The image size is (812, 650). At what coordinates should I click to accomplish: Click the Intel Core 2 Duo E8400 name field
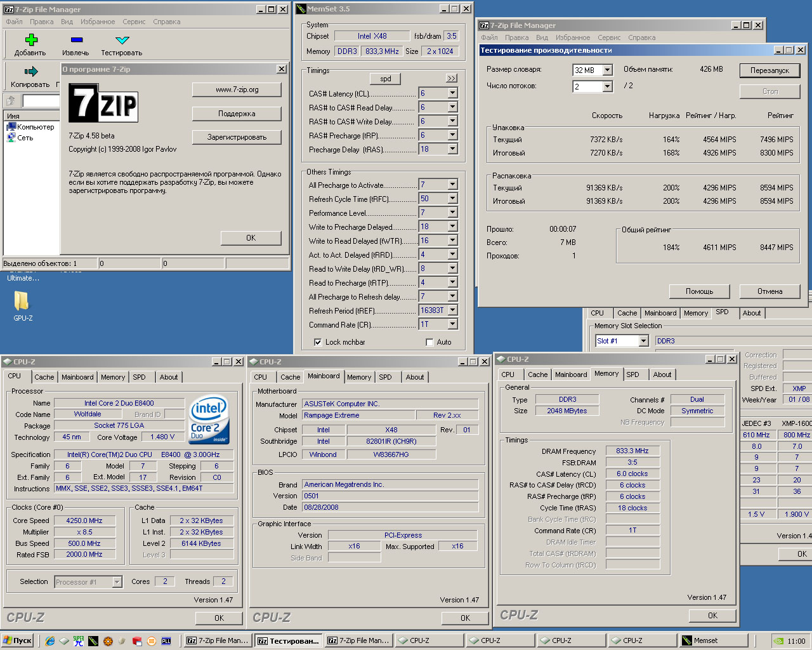click(x=119, y=403)
